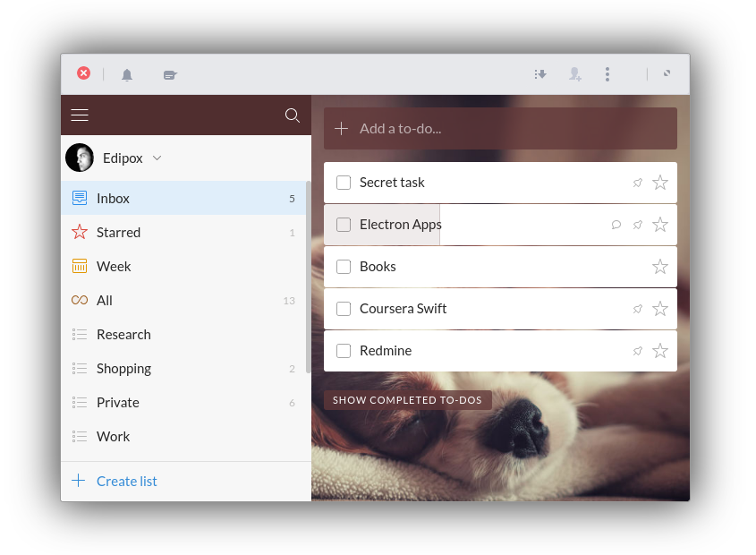Click the Shopping list icon
This screenshot has height=555, width=756.
[x=80, y=368]
